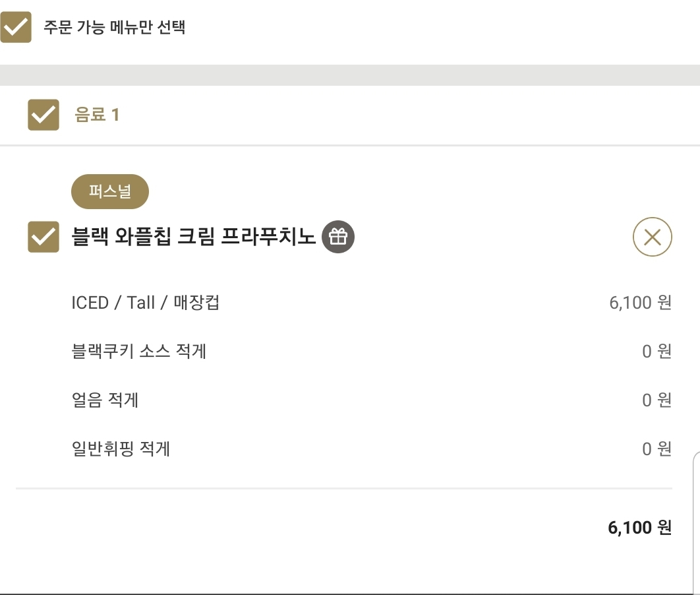Click the 0 원 price for 블랙쿠키 소스

657,351
